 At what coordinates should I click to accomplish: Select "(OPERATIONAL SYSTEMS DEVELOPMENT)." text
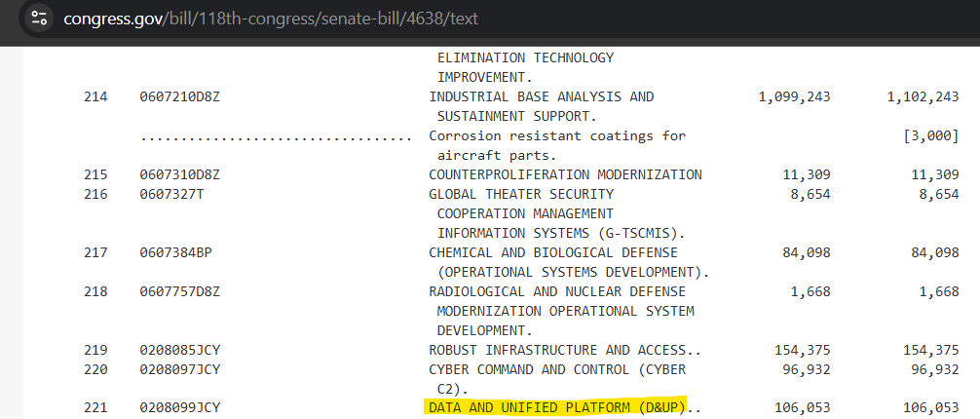point(573,272)
